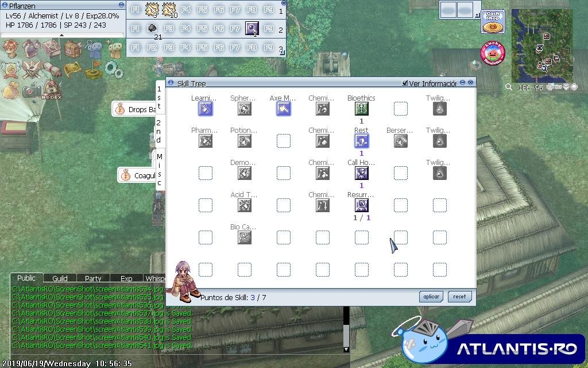
Task: Select the Bio Cannibalize skill icon
Action: 245,237
